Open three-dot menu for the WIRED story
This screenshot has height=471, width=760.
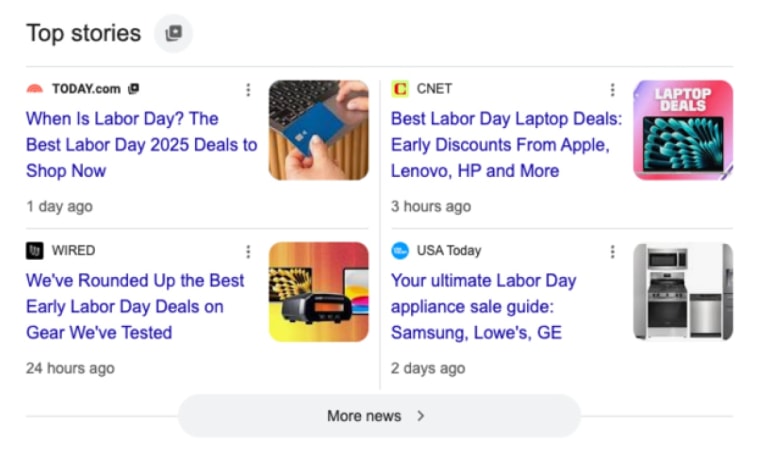(248, 252)
